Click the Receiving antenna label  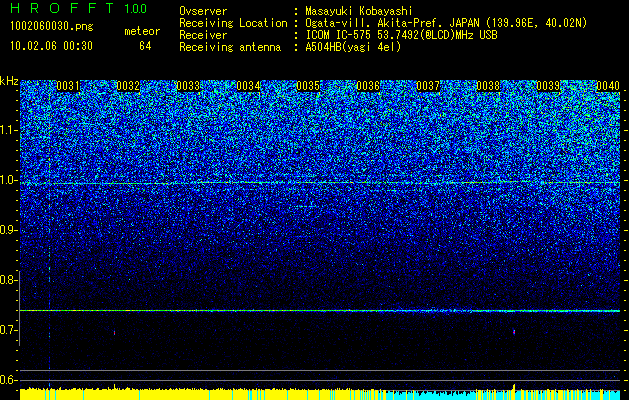tap(230, 47)
